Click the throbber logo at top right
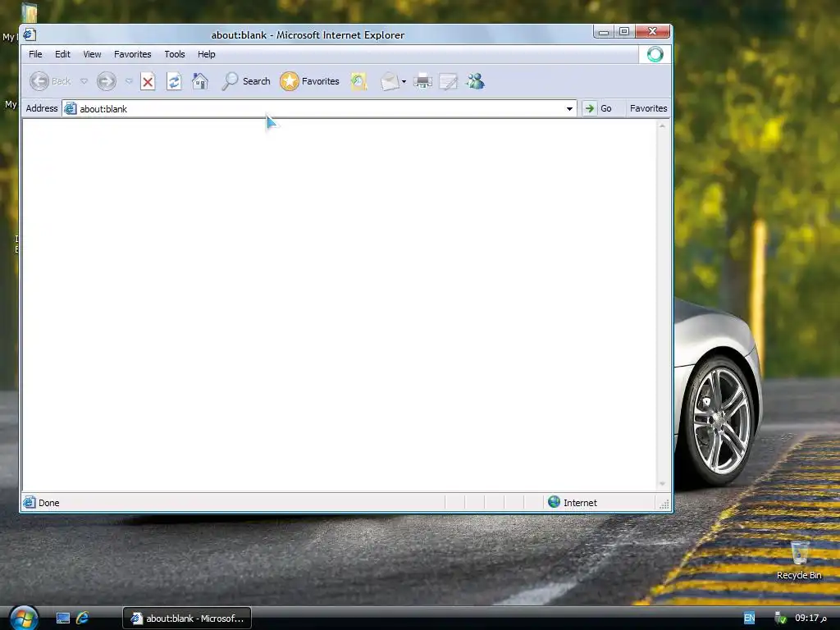The image size is (840, 630). click(x=655, y=54)
